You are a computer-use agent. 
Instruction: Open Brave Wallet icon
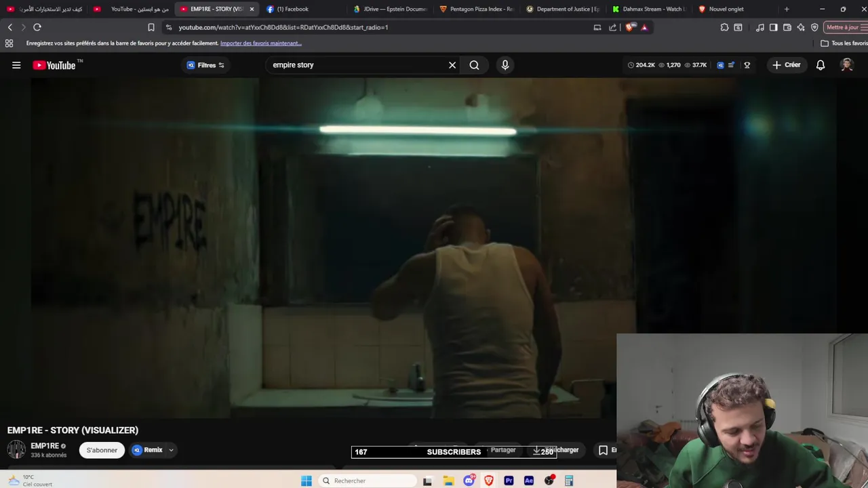point(787,27)
